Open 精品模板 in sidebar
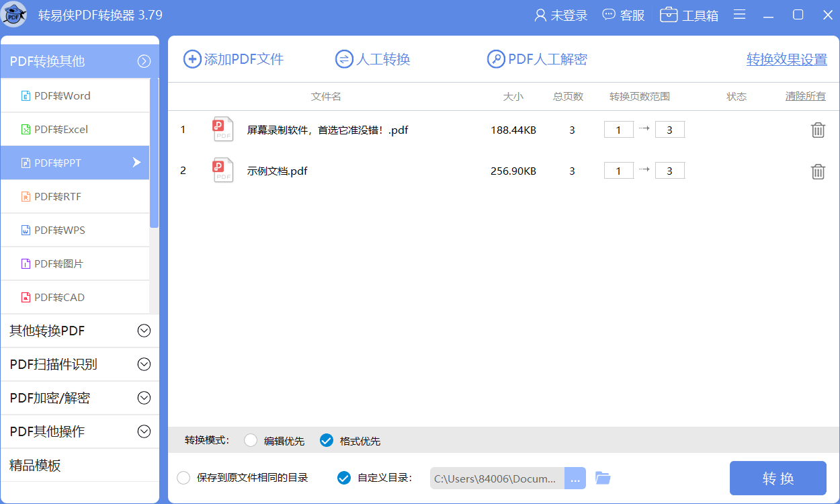Viewport: 840px width, 504px height. tap(79, 465)
